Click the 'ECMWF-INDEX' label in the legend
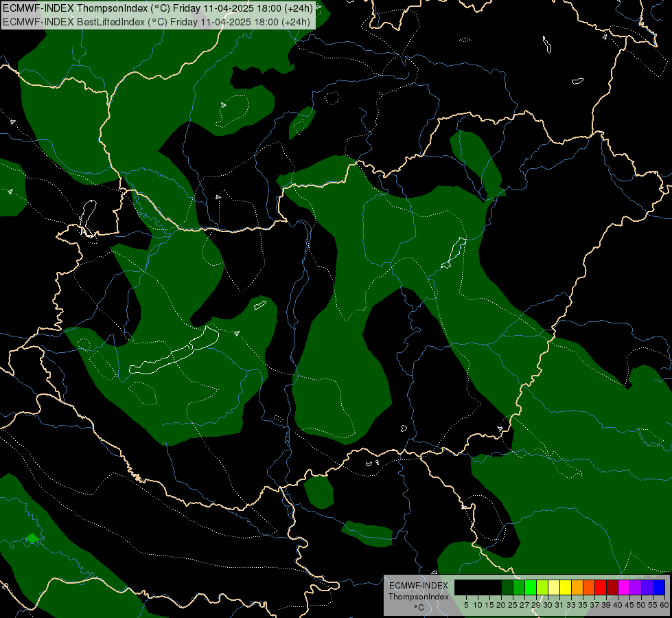This screenshot has height=618, width=672. click(419, 586)
